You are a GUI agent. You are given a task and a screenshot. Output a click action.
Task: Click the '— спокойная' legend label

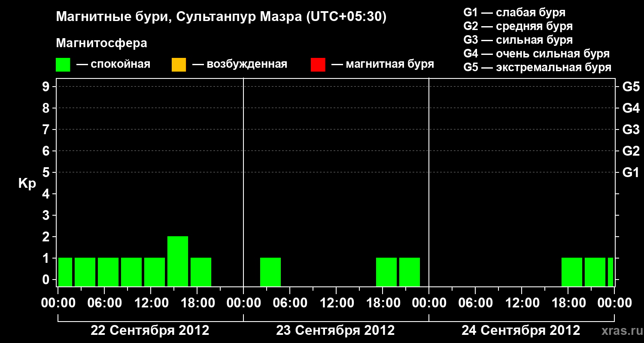click(113, 65)
